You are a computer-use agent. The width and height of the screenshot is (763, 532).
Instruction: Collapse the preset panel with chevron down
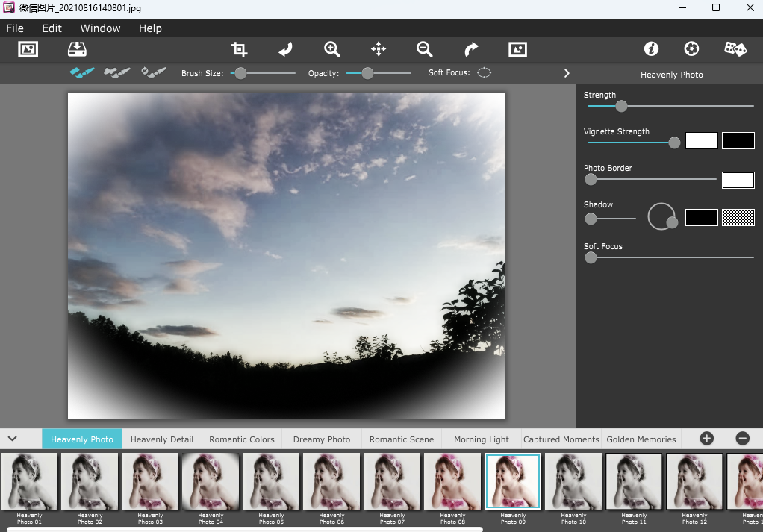13,439
